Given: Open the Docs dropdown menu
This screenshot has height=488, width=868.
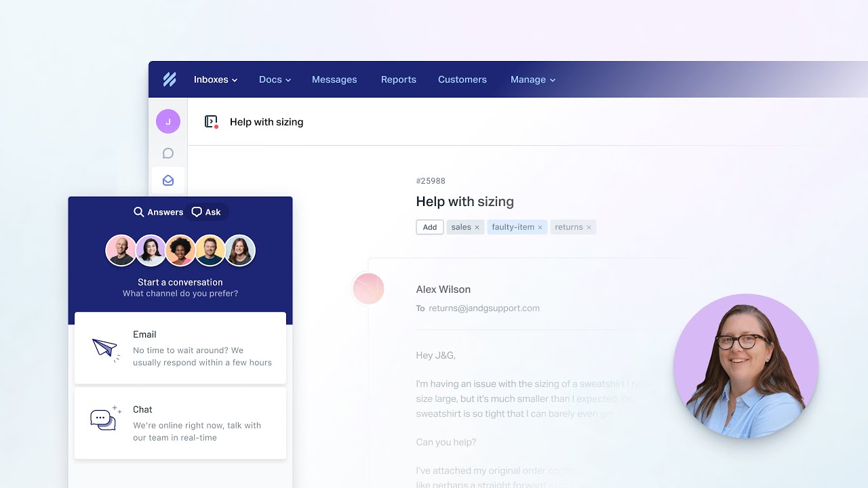Looking at the screenshot, I should pyautogui.click(x=274, y=79).
